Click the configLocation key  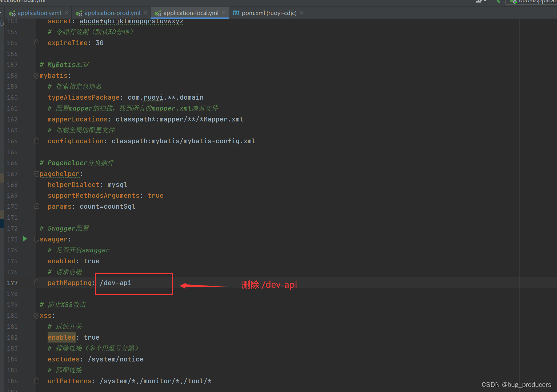click(x=76, y=141)
